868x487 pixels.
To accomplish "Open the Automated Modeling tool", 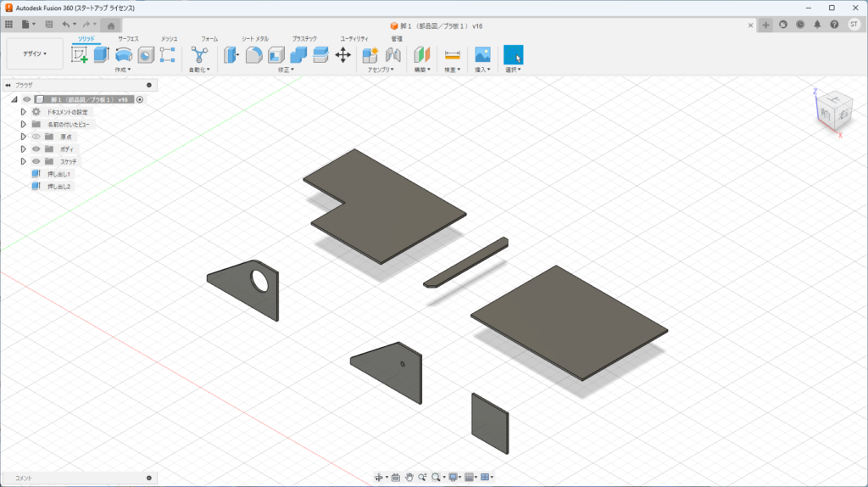I will click(x=199, y=55).
